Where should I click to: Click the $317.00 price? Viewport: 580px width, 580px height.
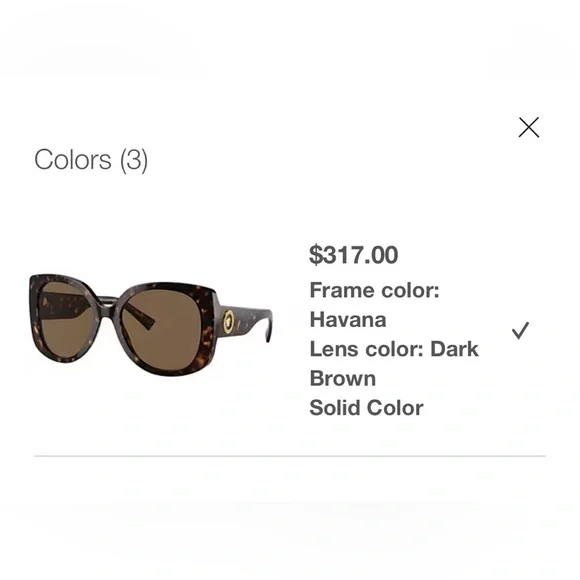(x=353, y=255)
